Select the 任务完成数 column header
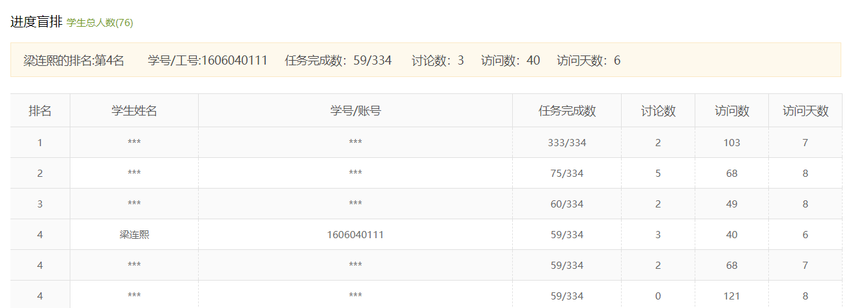This screenshot has height=308, width=868. tap(567, 111)
